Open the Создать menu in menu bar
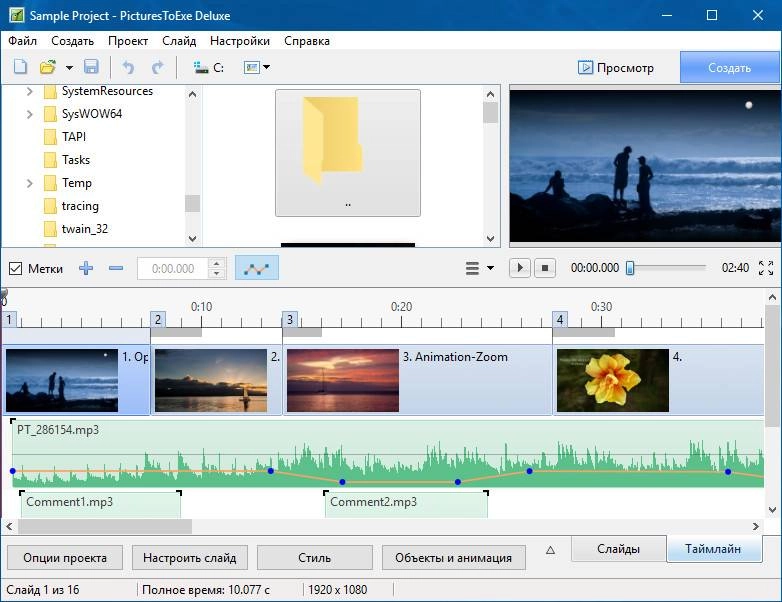782x602 pixels. [72, 41]
